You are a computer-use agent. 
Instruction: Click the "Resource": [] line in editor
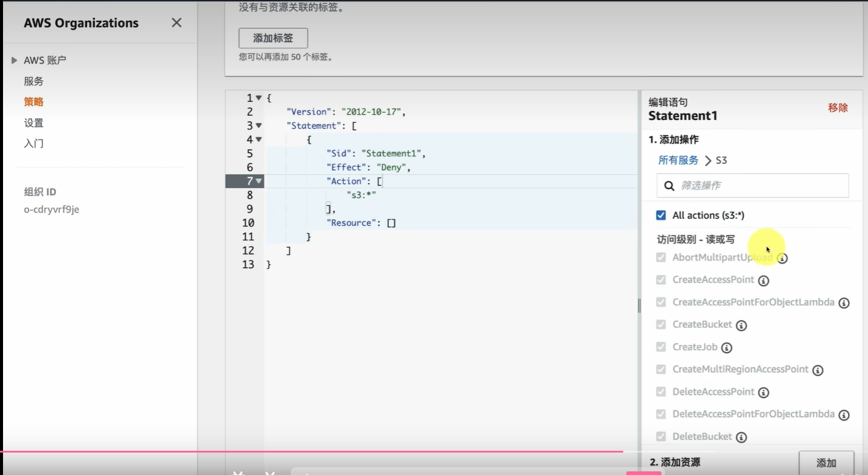361,223
